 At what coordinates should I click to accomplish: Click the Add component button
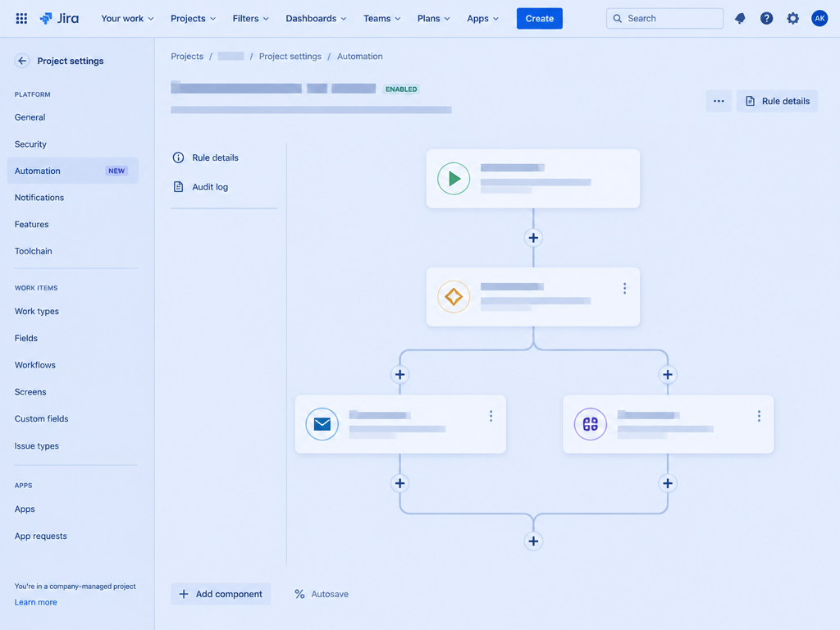[x=221, y=594]
